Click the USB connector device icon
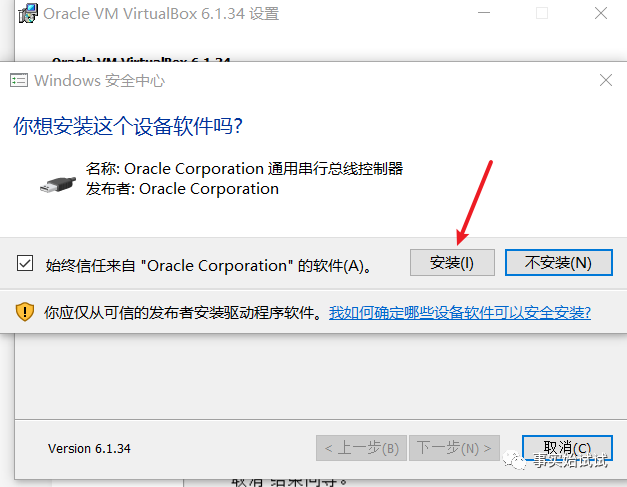The image size is (627, 487). coord(58,185)
